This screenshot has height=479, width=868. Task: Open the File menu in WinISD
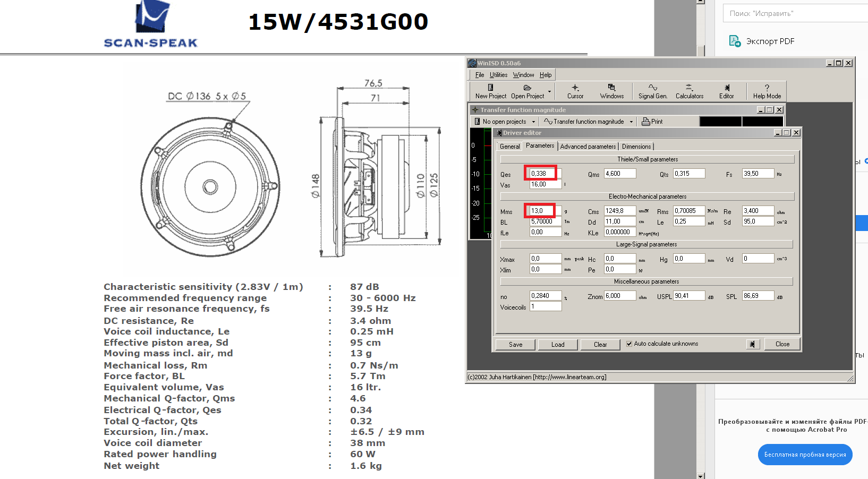click(x=479, y=75)
